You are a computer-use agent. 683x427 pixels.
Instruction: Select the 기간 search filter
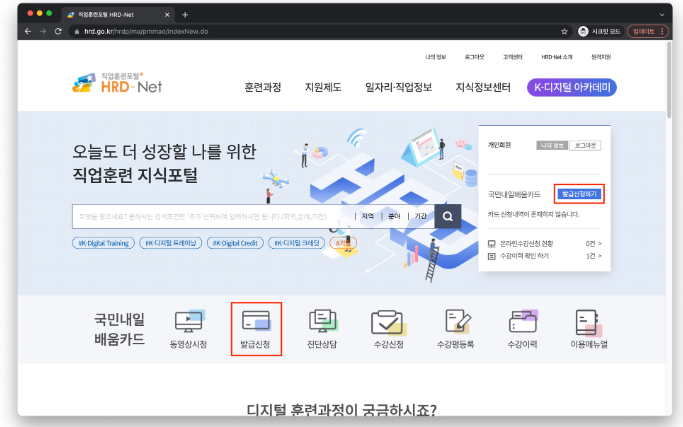pyautogui.click(x=420, y=216)
